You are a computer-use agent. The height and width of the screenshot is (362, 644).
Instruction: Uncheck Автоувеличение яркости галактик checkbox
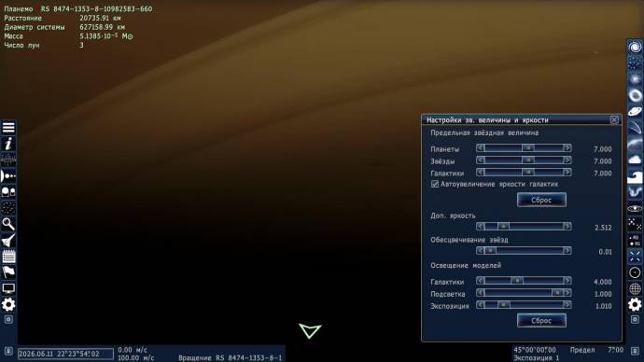(435, 185)
